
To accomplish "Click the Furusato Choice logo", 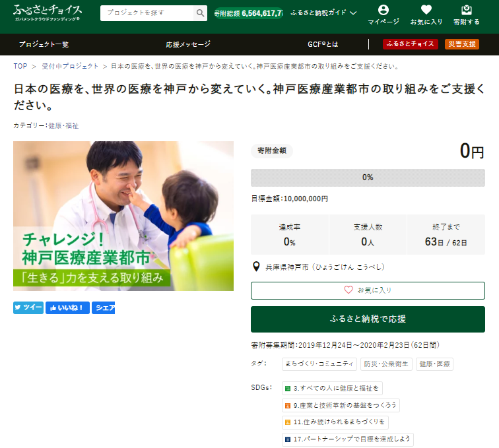I will 48,13.
